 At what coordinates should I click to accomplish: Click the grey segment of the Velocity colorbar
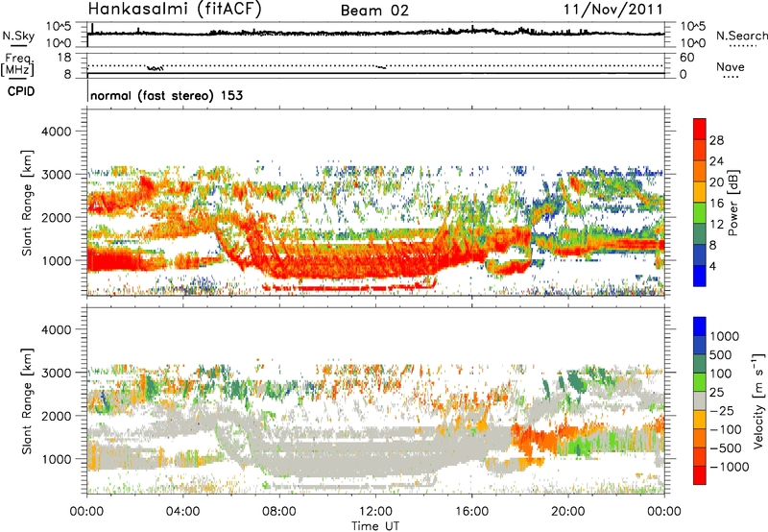tap(700, 400)
